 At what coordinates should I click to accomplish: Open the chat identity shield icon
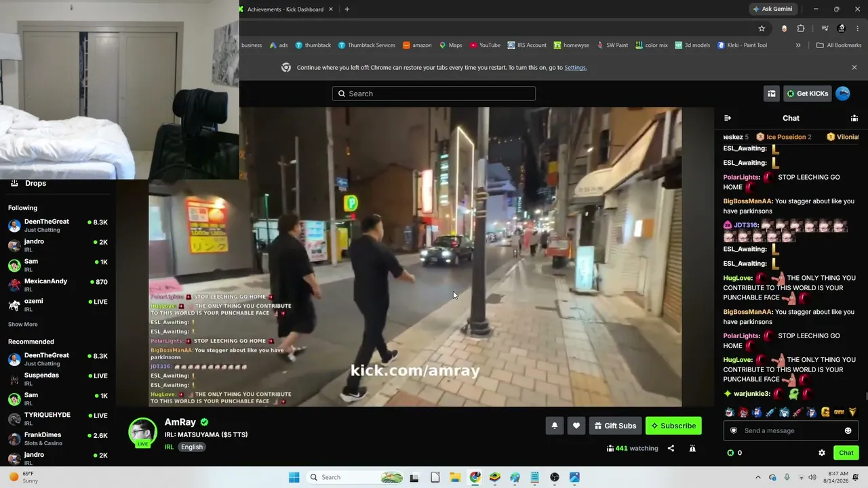[733, 430]
